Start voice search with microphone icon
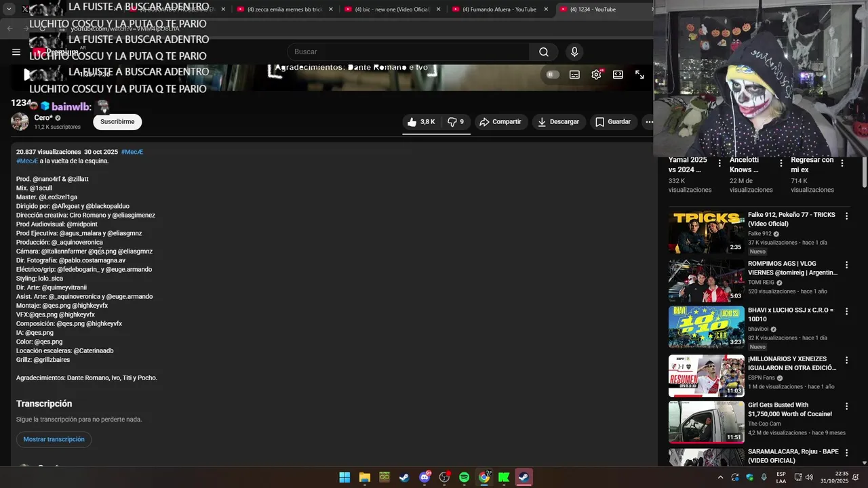Screen dimensions: 868x488 574,52
